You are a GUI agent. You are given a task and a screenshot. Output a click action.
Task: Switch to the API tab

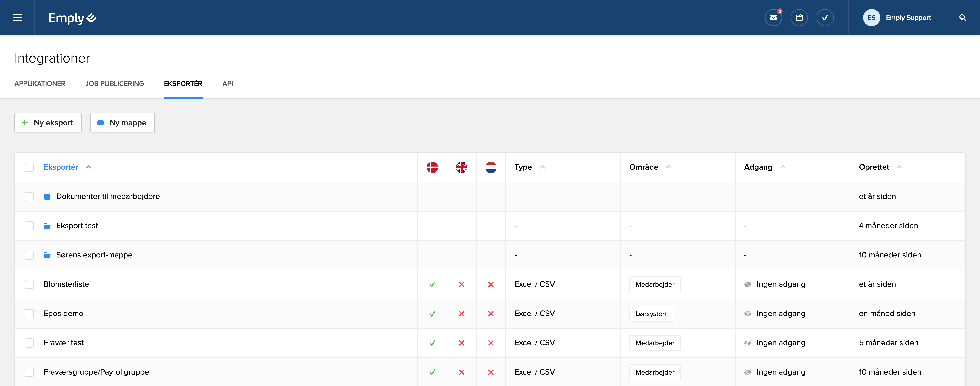point(228,84)
